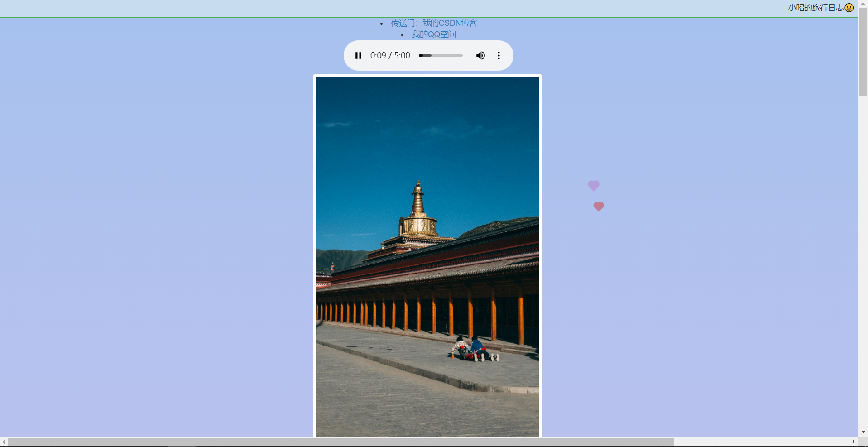Click the vertical scrollbar up arrow
Screen dimensions: 868x447
click(x=863, y=4)
